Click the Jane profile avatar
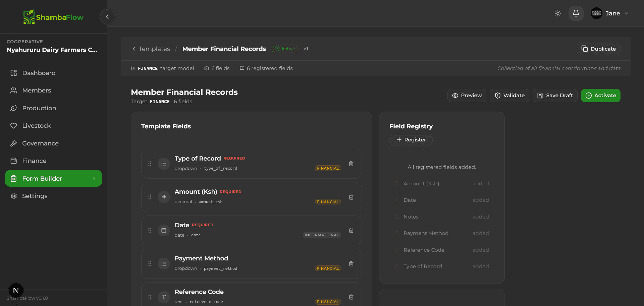Screen dimensions: 644x306 click(x=596, y=13)
